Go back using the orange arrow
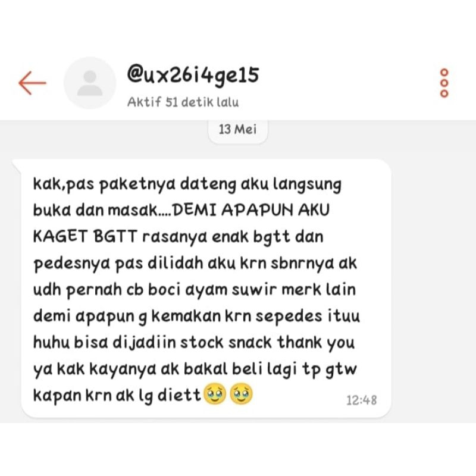 (32, 83)
